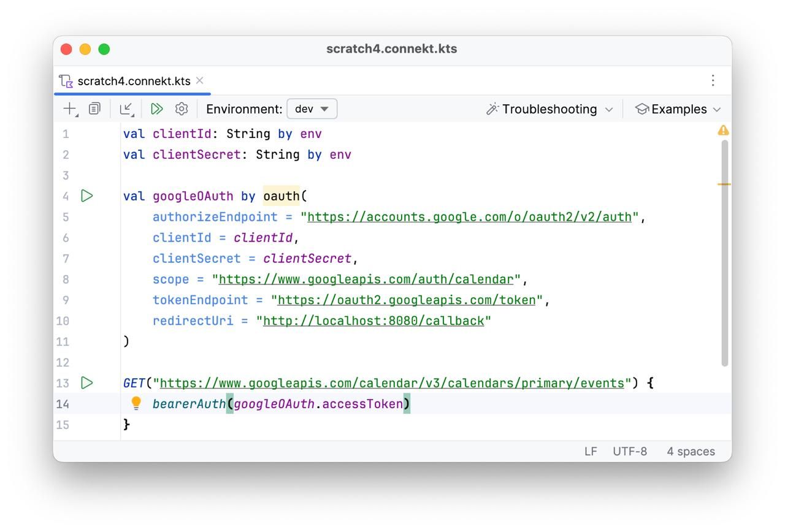Run the GET request on line 13
The height and width of the screenshot is (532, 785).
coord(87,383)
